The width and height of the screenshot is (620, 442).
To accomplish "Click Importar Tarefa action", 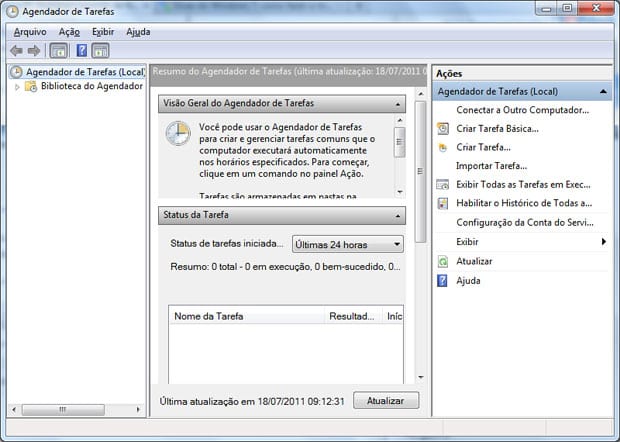I will (491, 166).
